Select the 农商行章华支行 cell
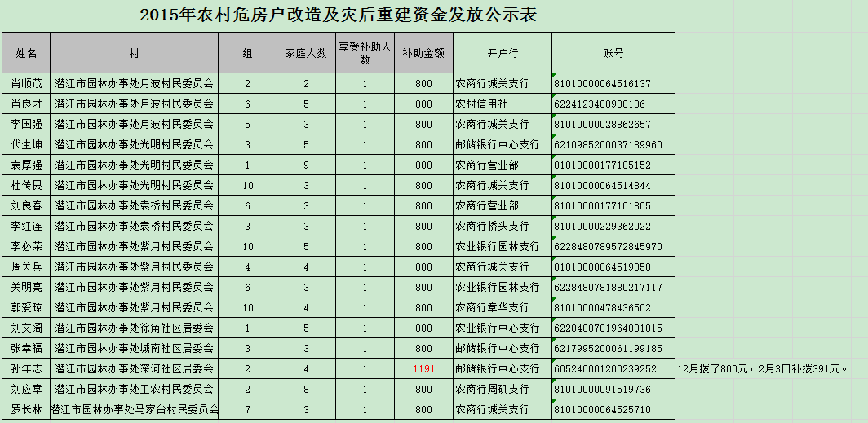The width and height of the screenshot is (868, 423). [x=492, y=307]
